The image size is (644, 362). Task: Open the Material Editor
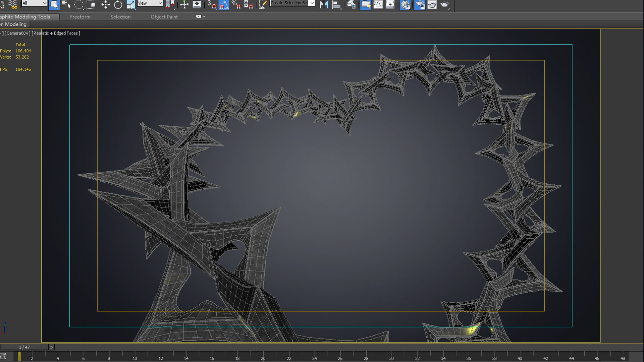[x=405, y=4]
